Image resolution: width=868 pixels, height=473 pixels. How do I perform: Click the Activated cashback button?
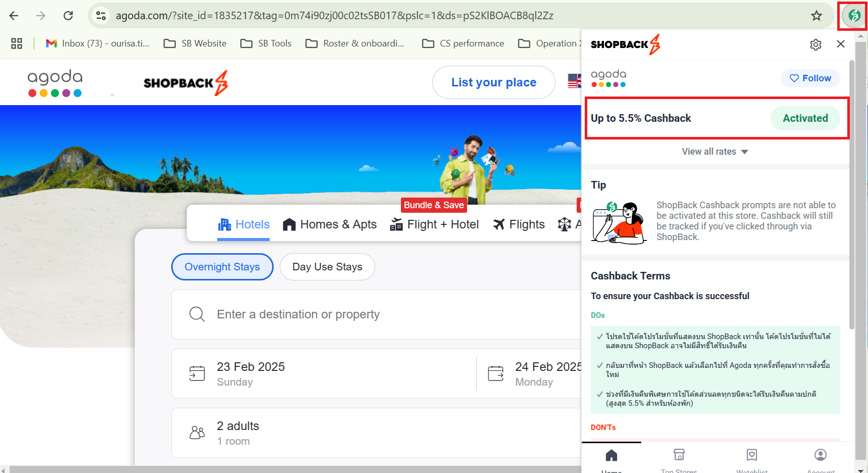coord(805,118)
